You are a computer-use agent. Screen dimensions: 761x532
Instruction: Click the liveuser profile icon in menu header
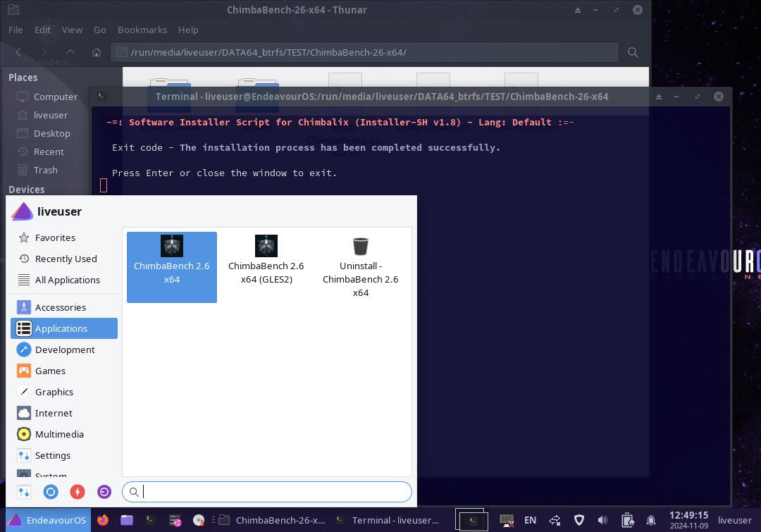(22, 211)
